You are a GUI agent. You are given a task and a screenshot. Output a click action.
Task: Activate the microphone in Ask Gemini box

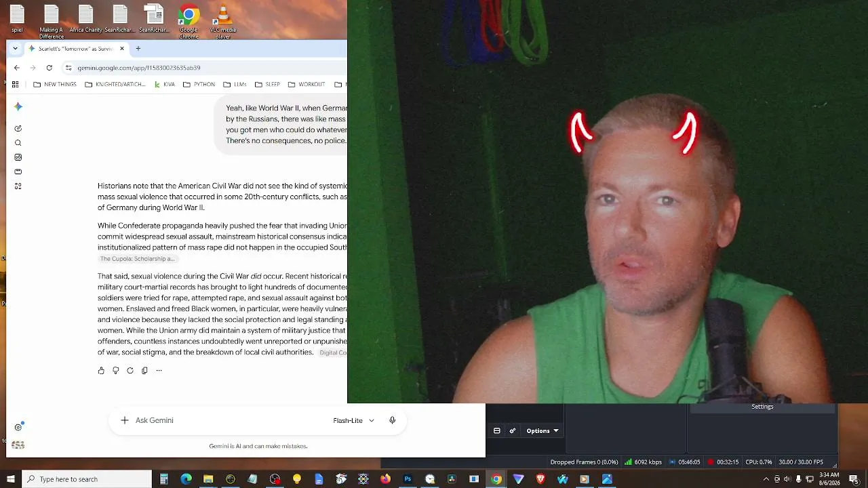[x=392, y=420]
